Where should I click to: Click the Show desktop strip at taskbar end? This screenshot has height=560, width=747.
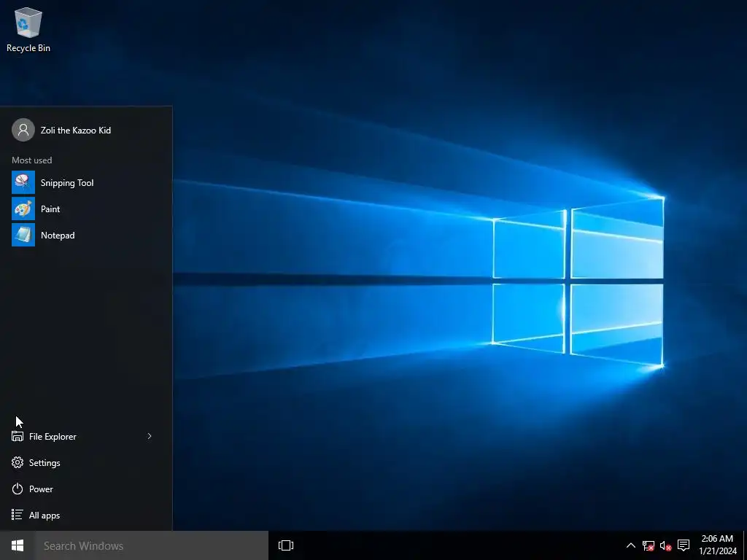tap(745, 545)
